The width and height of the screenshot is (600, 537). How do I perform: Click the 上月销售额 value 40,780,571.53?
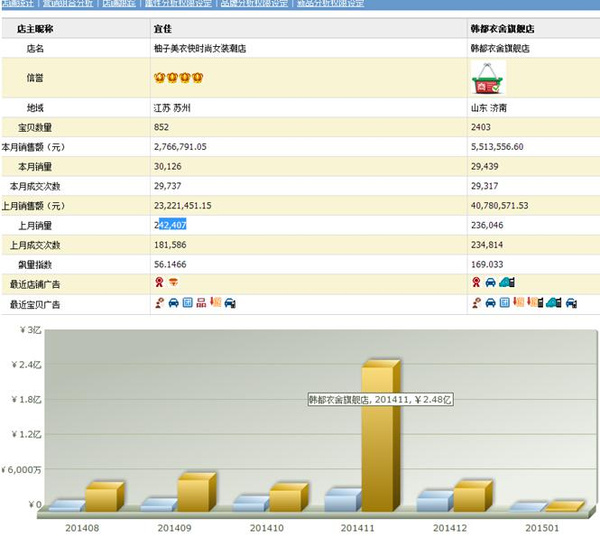coord(499,206)
